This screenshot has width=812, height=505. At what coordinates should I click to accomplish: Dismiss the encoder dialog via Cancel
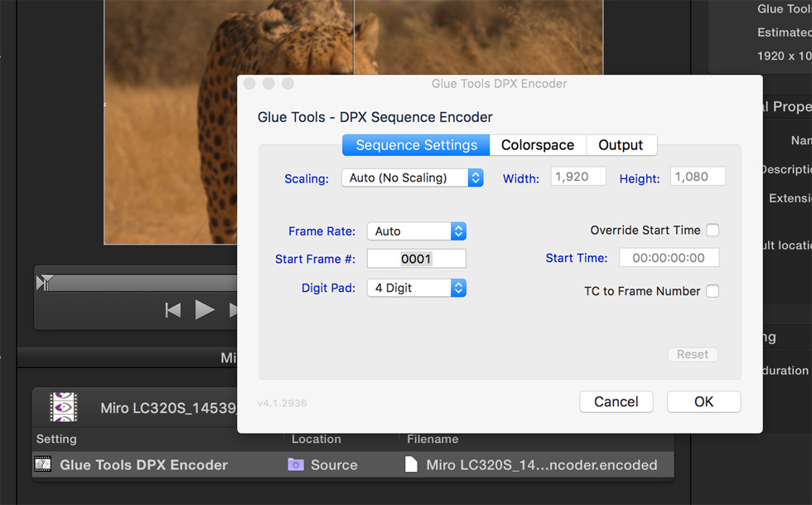616,401
